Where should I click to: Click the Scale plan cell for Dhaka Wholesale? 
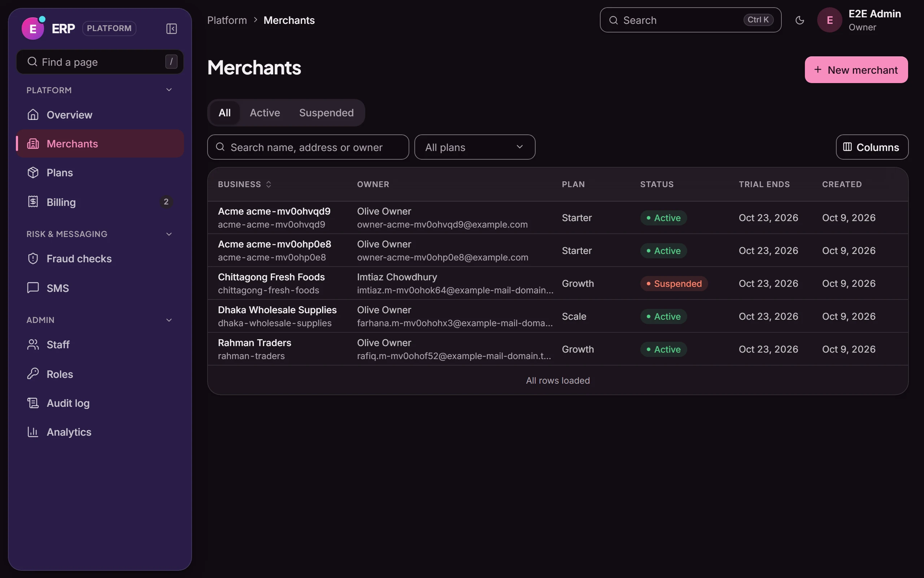coord(574,316)
